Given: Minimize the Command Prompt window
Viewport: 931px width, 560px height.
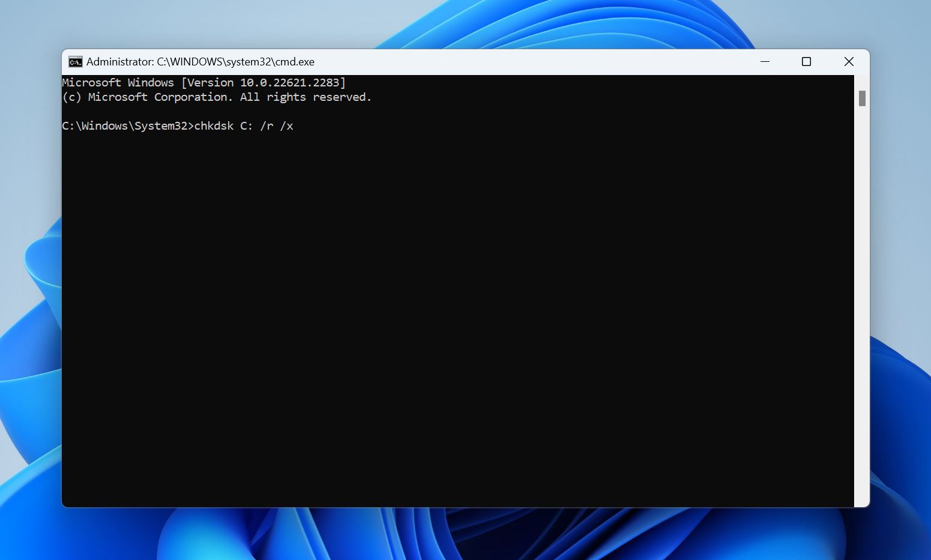Looking at the screenshot, I should 765,61.
